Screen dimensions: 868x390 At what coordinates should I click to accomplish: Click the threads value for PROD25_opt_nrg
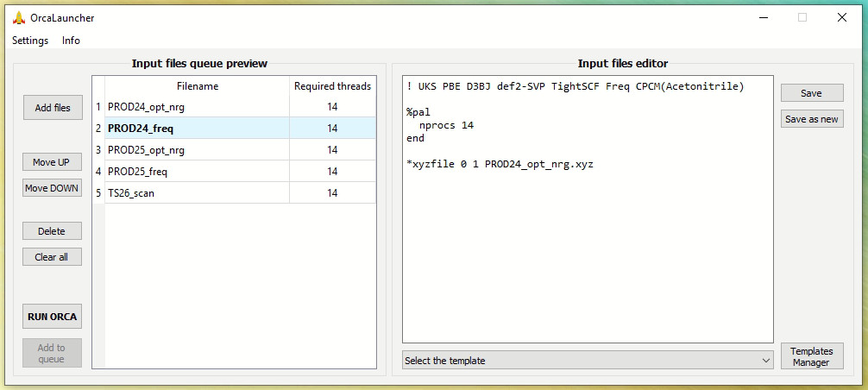[x=333, y=150]
